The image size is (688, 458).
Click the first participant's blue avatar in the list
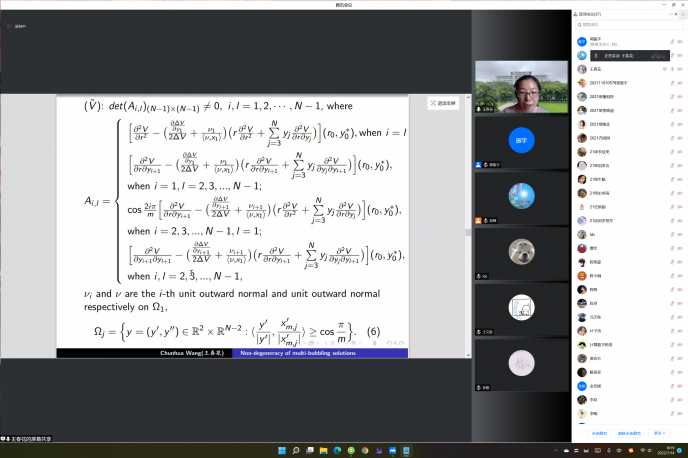point(581,41)
